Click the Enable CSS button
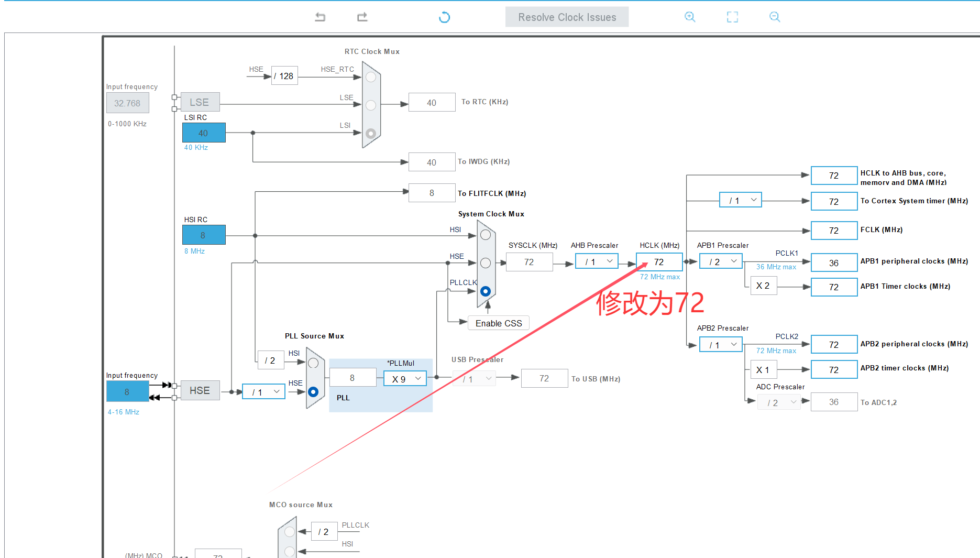 click(x=498, y=323)
